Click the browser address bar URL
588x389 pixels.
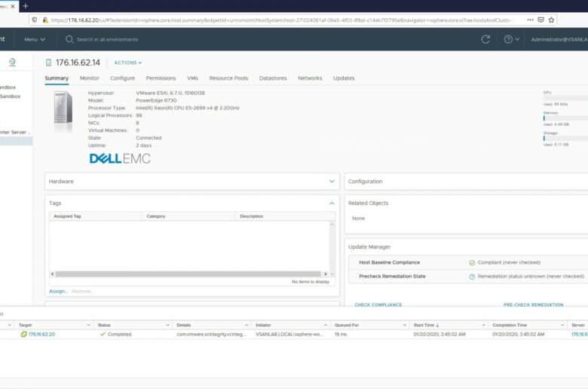281,20
